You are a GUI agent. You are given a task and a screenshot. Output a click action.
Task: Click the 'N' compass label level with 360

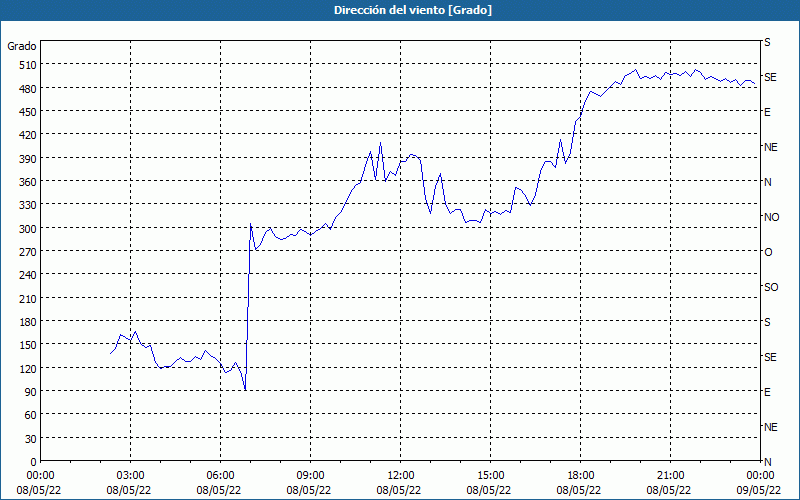pyautogui.click(x=767, y=182)
